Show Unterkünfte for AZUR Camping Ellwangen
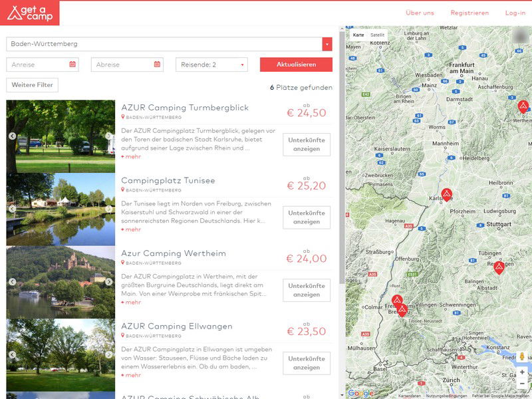 [307, 363]
